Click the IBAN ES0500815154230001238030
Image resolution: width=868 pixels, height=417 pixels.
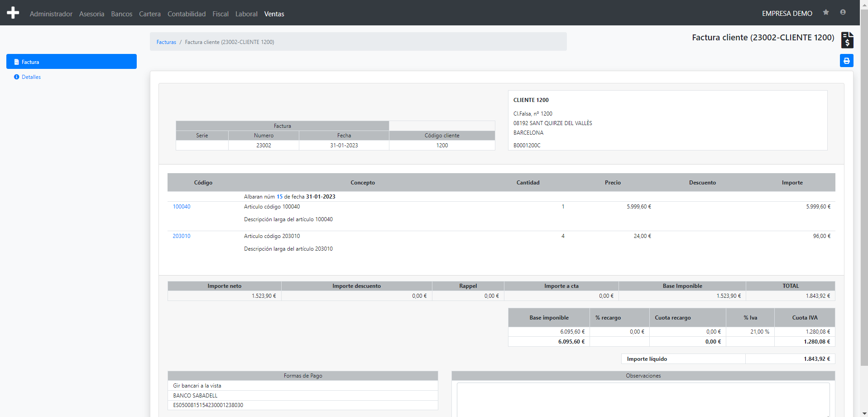click(x=208, y=405)
